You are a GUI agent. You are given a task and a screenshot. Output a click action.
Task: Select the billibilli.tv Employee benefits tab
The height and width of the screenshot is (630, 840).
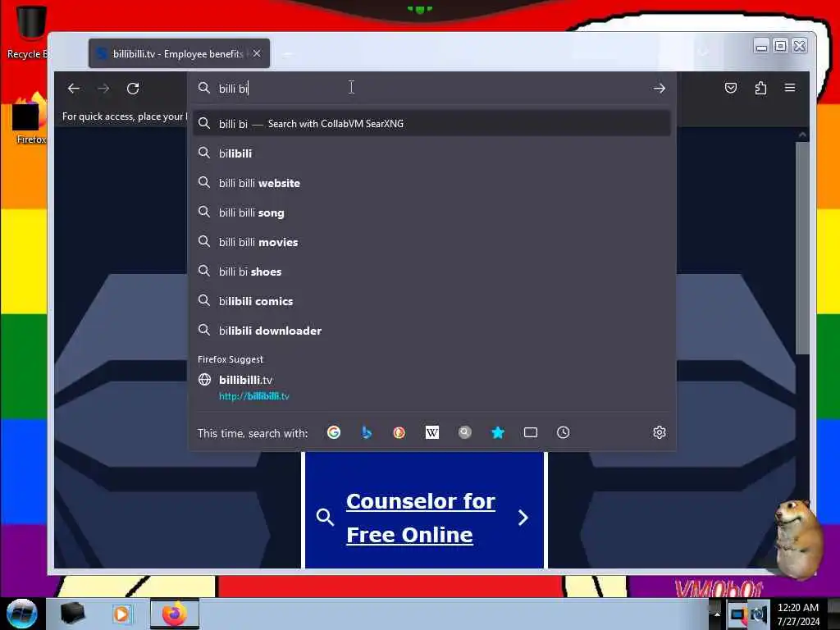(179, 53)
